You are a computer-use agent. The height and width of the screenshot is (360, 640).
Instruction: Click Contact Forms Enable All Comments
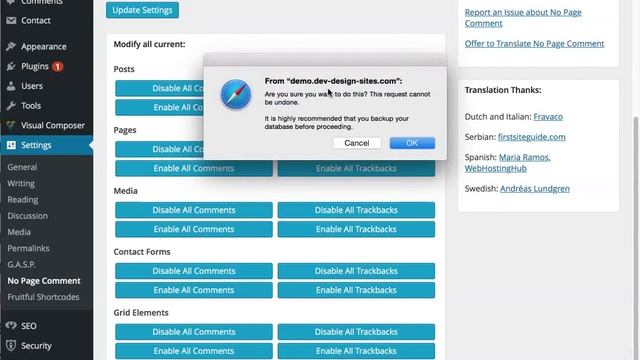(x=194, y=290)
